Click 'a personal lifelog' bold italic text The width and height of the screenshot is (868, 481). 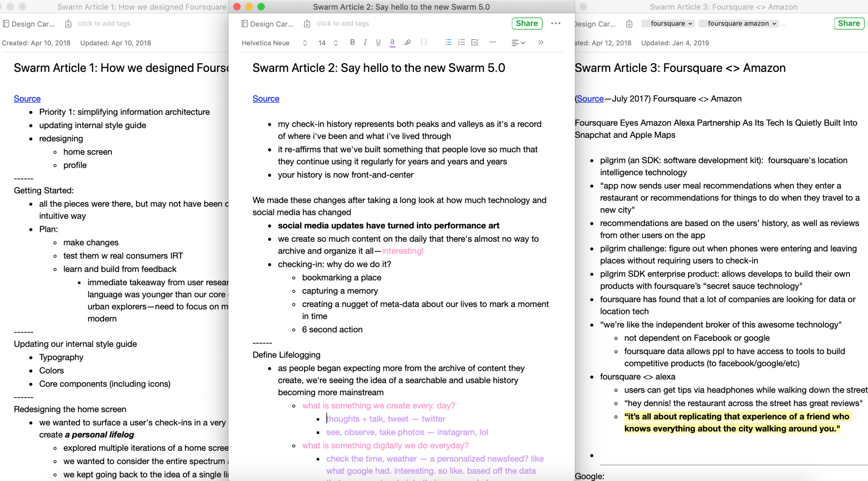(99, 434)
